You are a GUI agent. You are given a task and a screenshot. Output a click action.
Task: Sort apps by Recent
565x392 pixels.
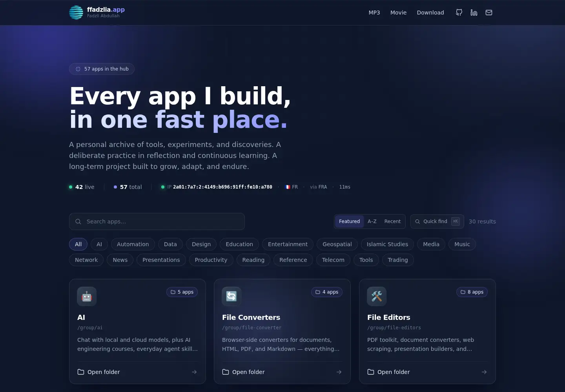[392, 221]
